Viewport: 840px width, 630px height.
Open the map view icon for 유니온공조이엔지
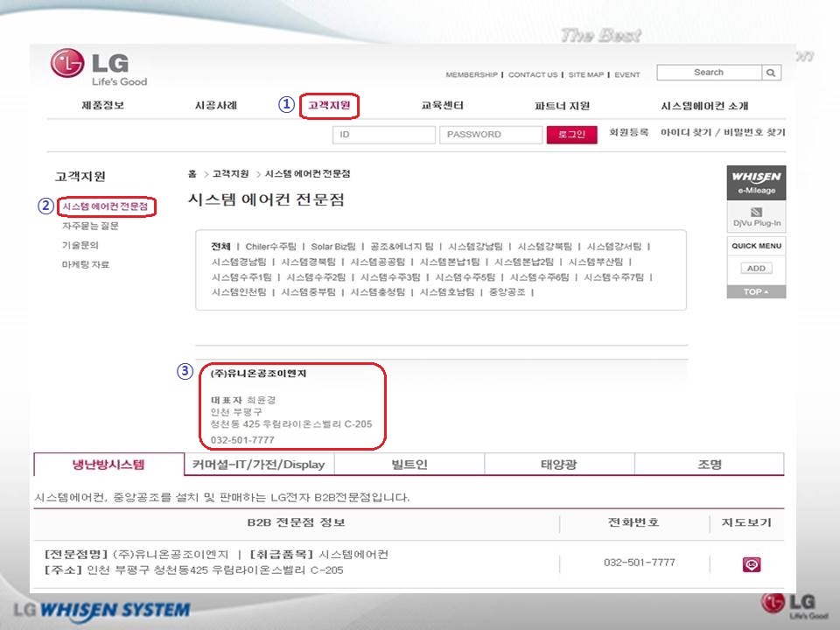751,564
